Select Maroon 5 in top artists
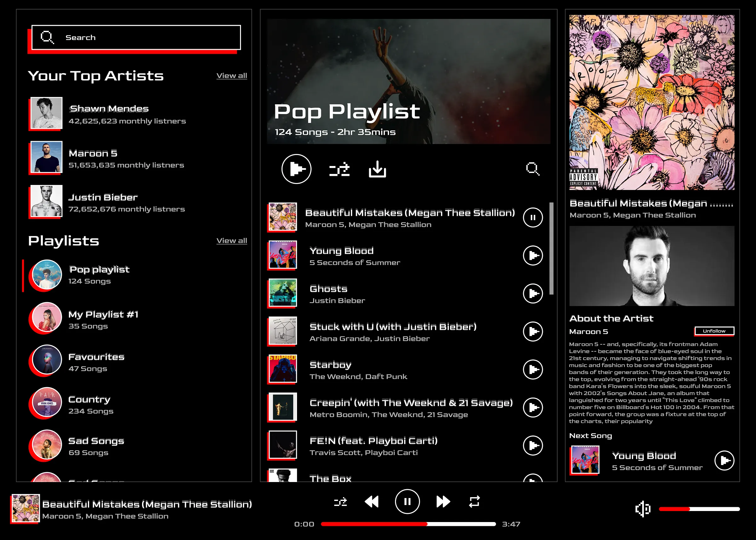This screenshot has height=540, width=756. [x=107, y=157]
